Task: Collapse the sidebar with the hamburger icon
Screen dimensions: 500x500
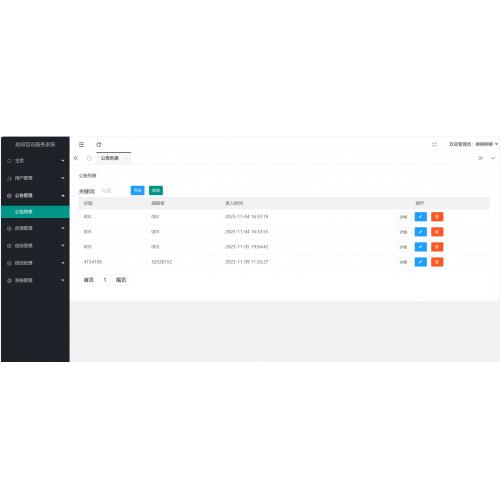Action: 81,144
